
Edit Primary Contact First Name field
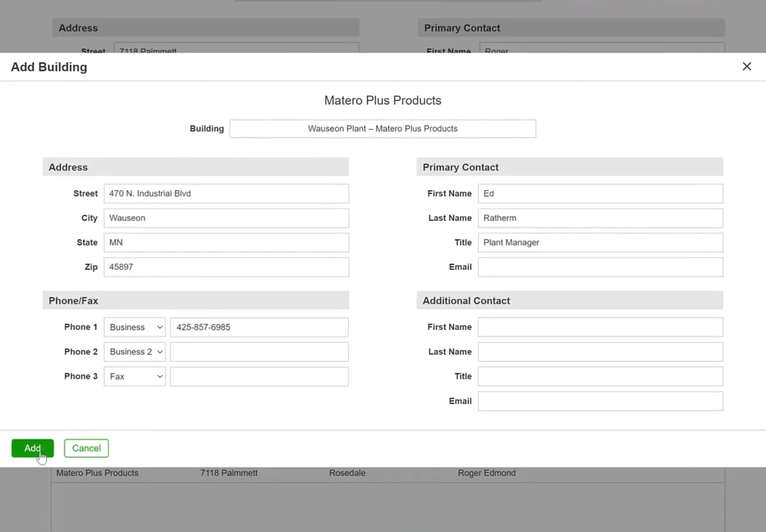click(x=600, y=194)
